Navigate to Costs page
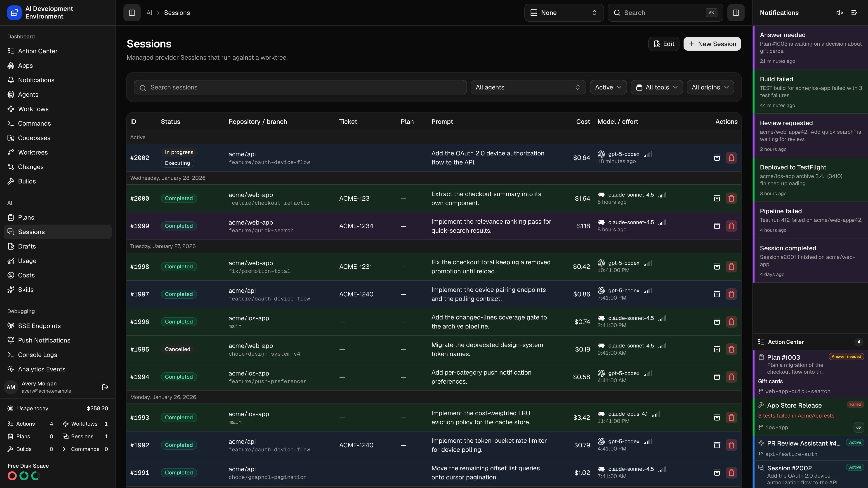This screenshot has height=488, width=868. tap(57, 275)
